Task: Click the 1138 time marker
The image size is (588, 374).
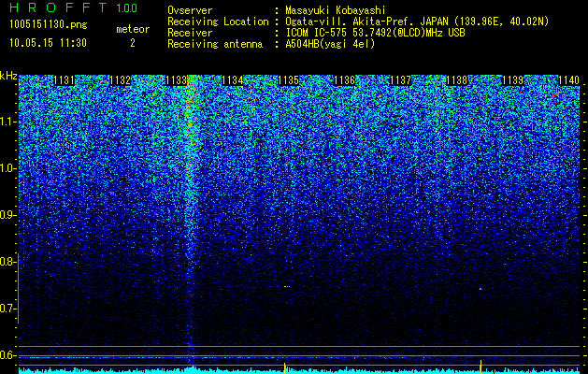Action: tap(456, 80)
